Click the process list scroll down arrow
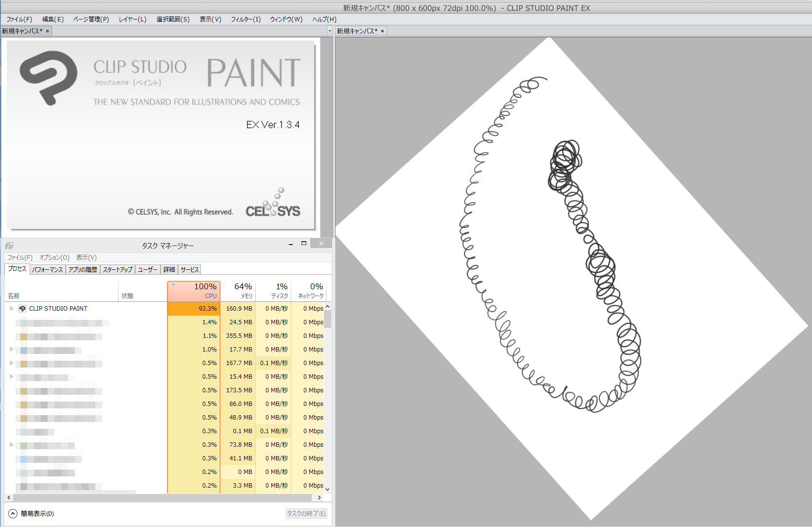Screen dimensions: 812x527 pyautogui.click(x=328, y=489)
